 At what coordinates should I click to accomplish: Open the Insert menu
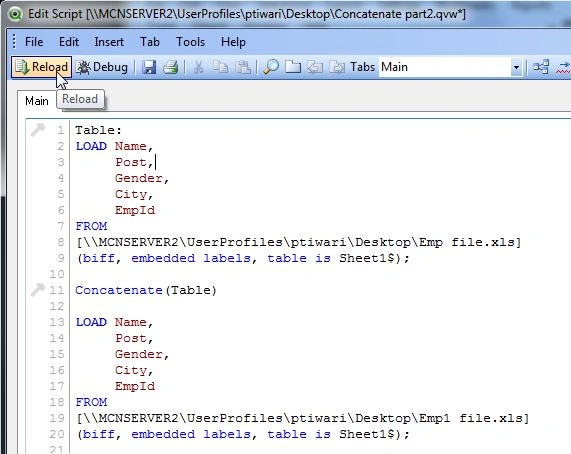[x=109, y=42]
